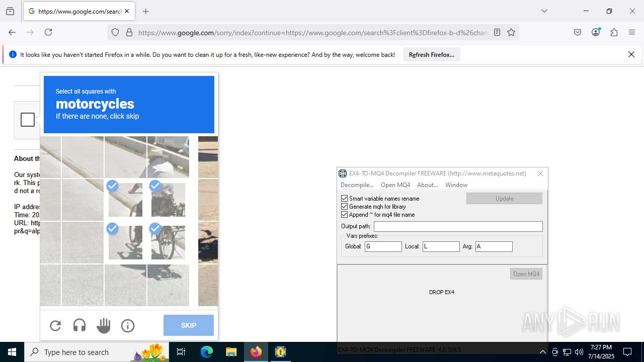The width and height of the screenshot is (644, 362).
Task: Open Firefox account profile icon
Action: [x=596, y=32]
